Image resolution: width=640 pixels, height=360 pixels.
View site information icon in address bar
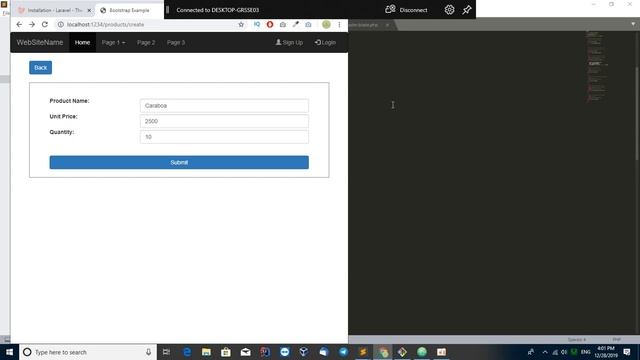[x=60, y=24]
